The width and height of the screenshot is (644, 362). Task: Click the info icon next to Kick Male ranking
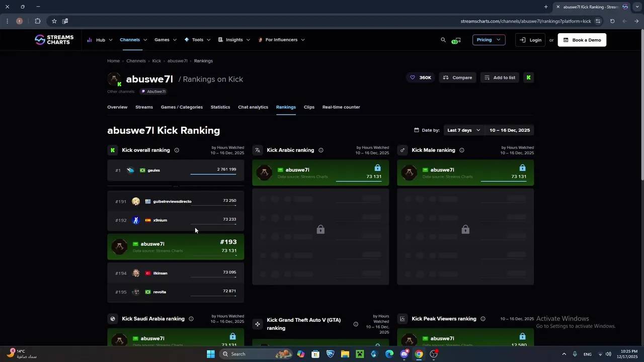(x=462, y=150)
